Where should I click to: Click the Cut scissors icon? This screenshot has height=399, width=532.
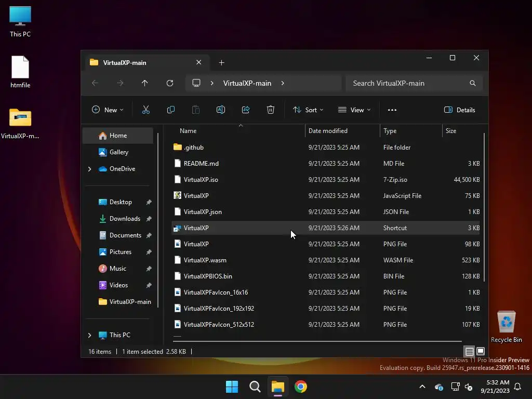(145, 110)
